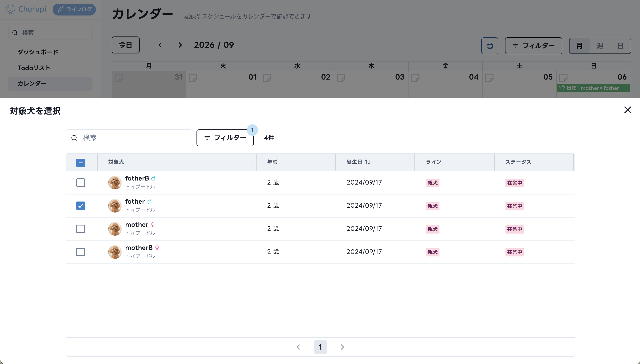640x364 pixels.
Task: Check the mother row checkbox
Action: [x=81, y=229]
